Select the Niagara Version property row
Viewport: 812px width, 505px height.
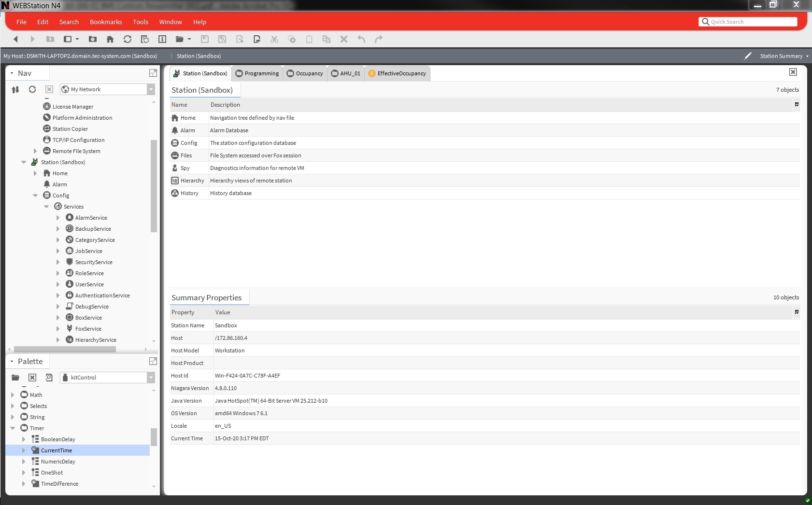[485, 388]
